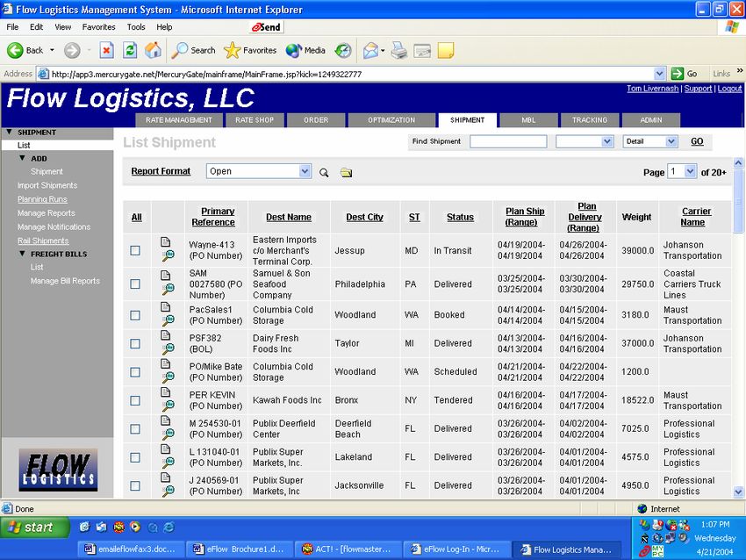Click the browser Stop icon
Screen dimensions: 746x560
pos(106,50)
